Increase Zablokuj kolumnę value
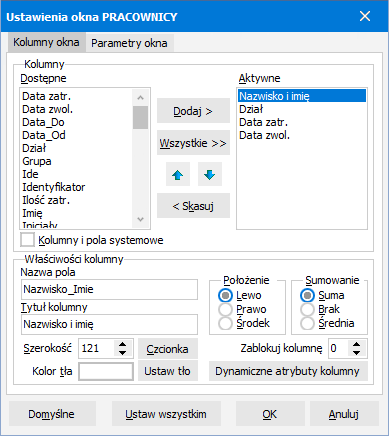 [357, 345]
